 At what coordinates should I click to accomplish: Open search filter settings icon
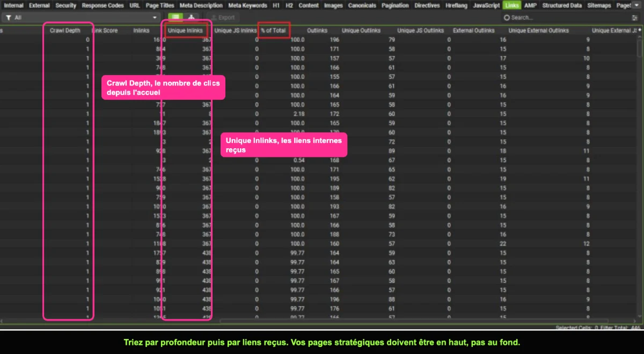[x=635, y=18]
